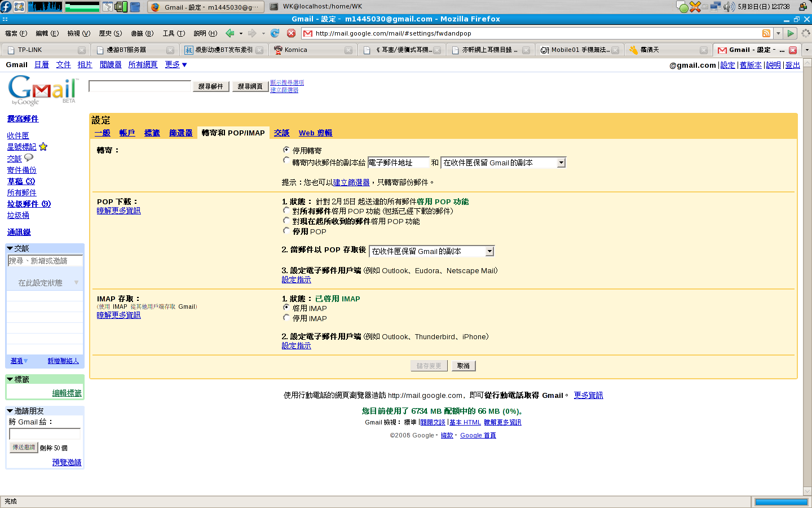Click the 電子郵件地址 forwarding address field
The height and width of the screenshot is (508, 812).
click(x=398, y=163)
